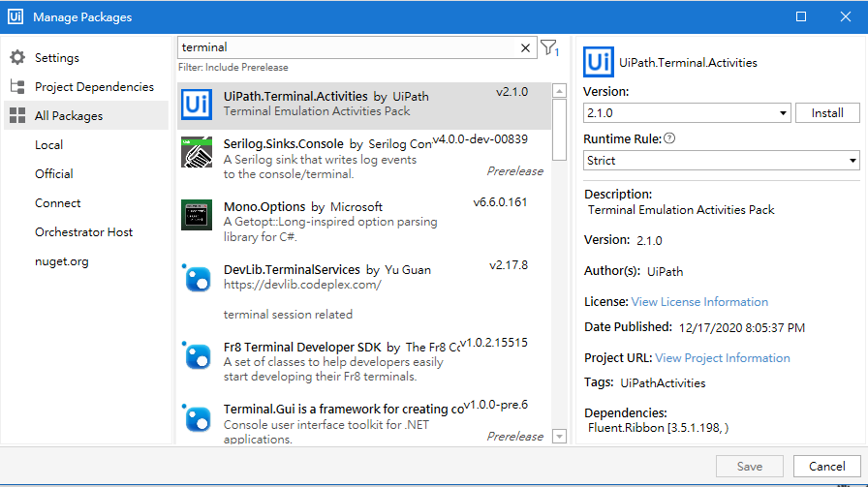Viewport: 868px width, 487px height.
Task: Click the Fr8 Terminal Developer SDK icon
Action: click(x=197, y=354)
